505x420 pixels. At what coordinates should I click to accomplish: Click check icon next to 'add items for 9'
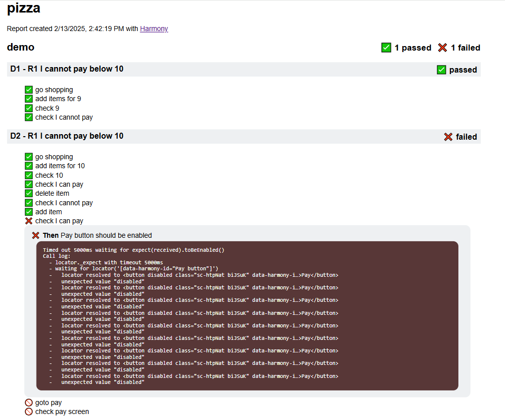pos(29,99)
